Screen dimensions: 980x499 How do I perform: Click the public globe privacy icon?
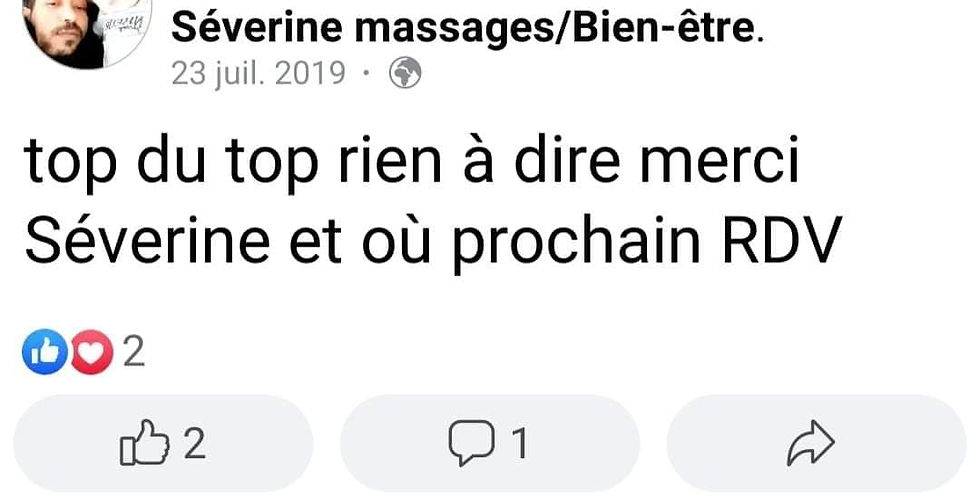click(x=406, y=74)
